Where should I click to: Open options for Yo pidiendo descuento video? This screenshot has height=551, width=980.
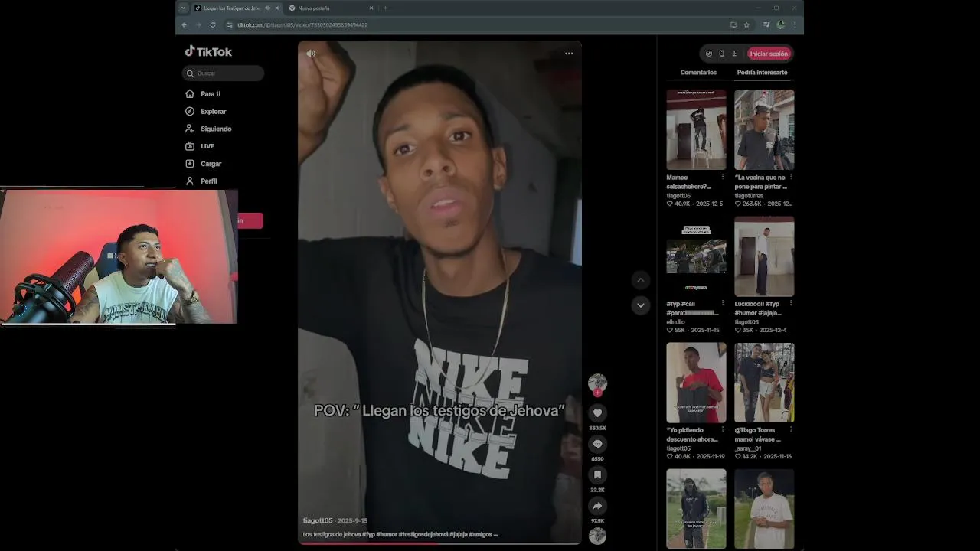pos(722,430)
